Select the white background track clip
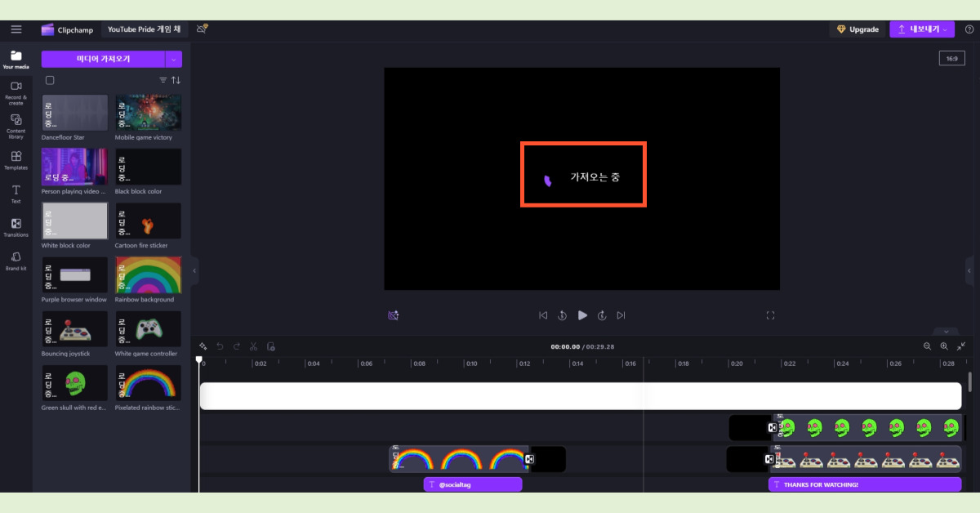 click(x=581, y=396)
